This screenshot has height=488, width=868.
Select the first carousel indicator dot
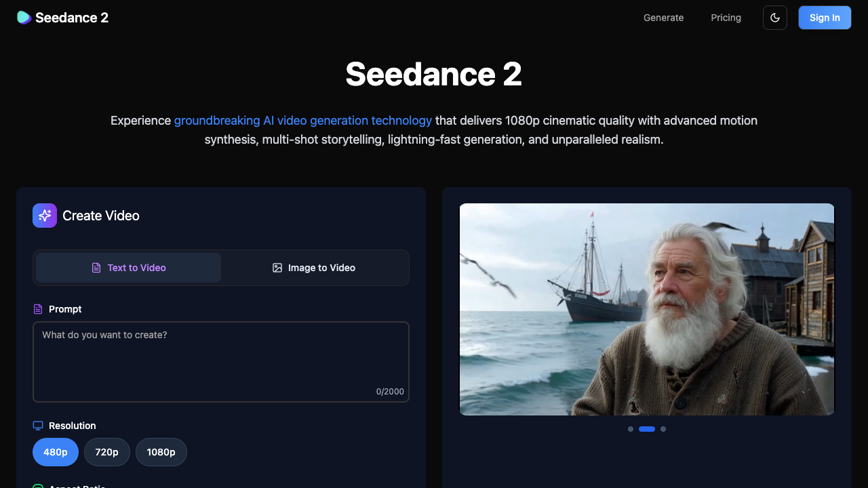tap(631, 429)
